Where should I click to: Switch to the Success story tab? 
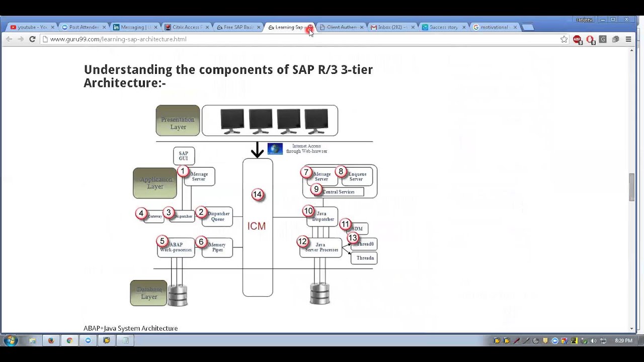[x=444, y=27]
